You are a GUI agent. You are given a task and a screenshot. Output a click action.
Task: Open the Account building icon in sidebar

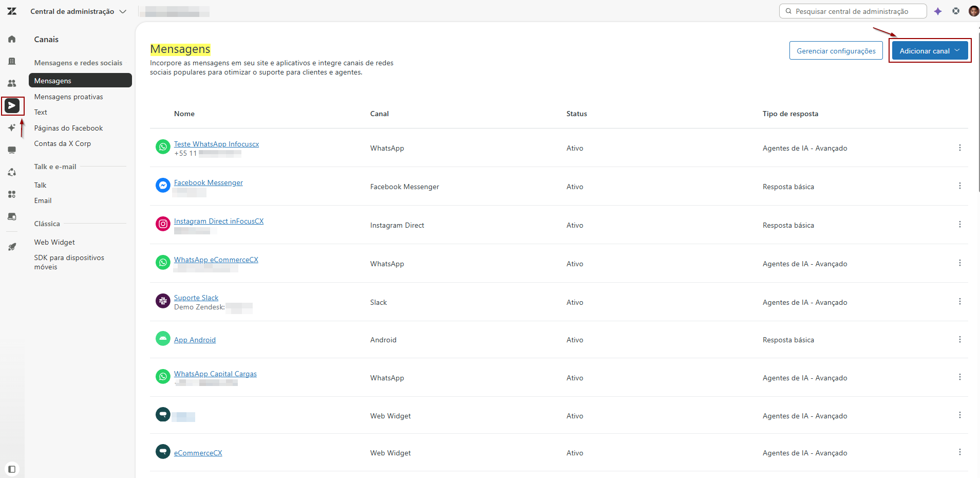click(x=12, y=61)
